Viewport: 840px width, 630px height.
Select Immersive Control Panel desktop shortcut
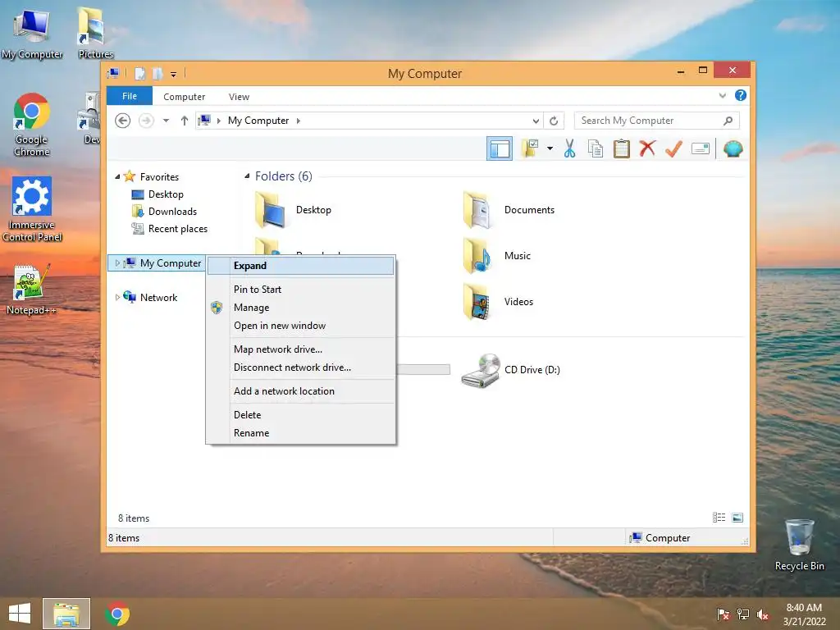pos(31,209)
